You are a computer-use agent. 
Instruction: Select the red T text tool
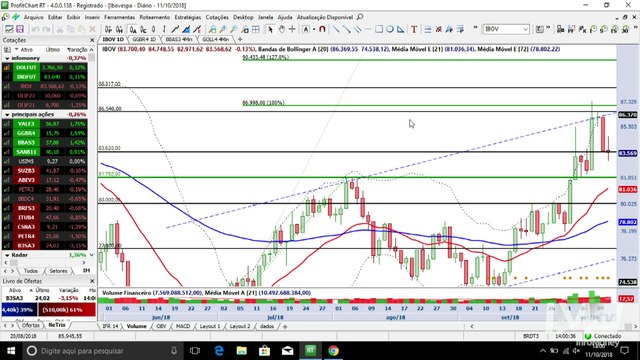pos(414,29)
